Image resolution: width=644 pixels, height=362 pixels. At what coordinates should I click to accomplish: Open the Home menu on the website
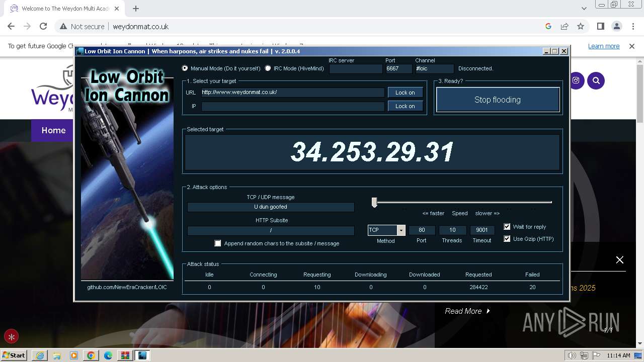coord(53,130)
